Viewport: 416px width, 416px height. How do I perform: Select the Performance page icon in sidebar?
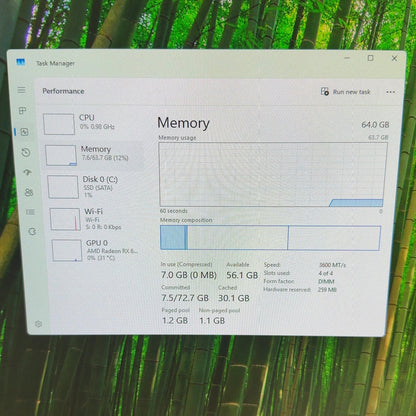tap(24, 132)
